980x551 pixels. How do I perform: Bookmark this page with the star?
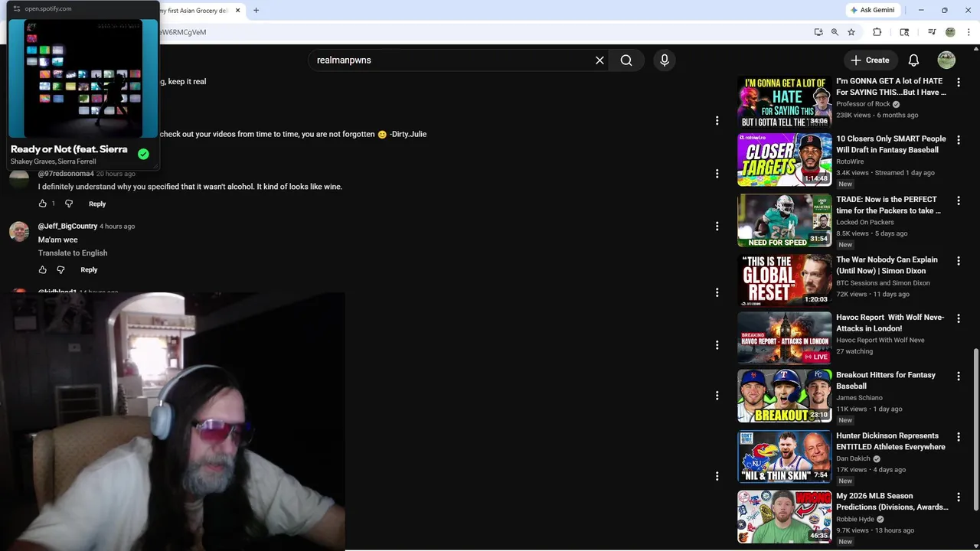tap(851, 32)
